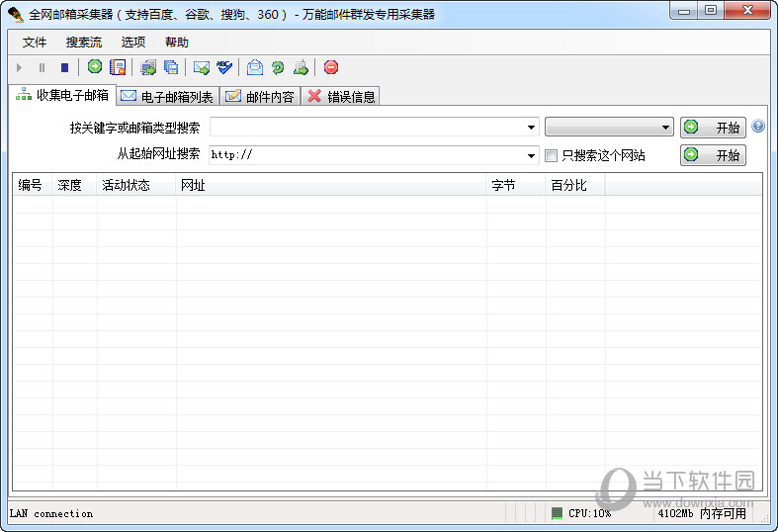778x532 pixels.
Task: Click 开始 button for keyword search
Action: click(713, 128)
